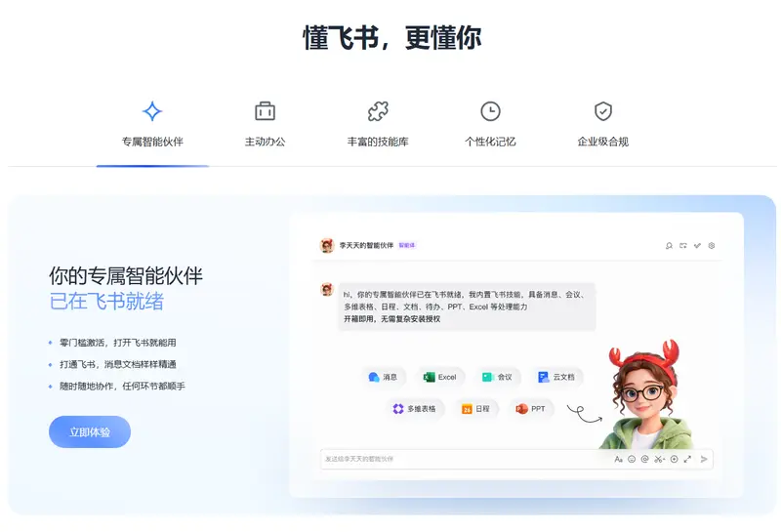781x532 pixels.
Task: Click the 多维表格 skill chip
Action: coord(414,409)
